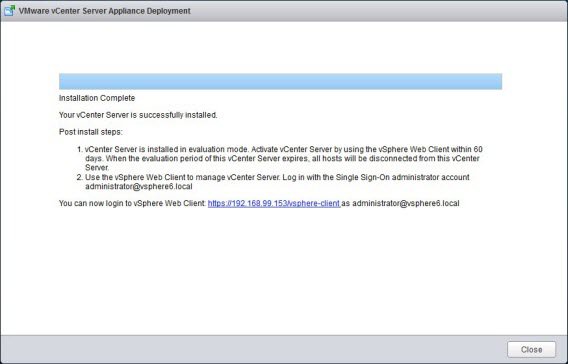Viewport: 568px width, 364px height.
Task: Click the 'Post install steps:' label
Action: (x=91, y=132)
